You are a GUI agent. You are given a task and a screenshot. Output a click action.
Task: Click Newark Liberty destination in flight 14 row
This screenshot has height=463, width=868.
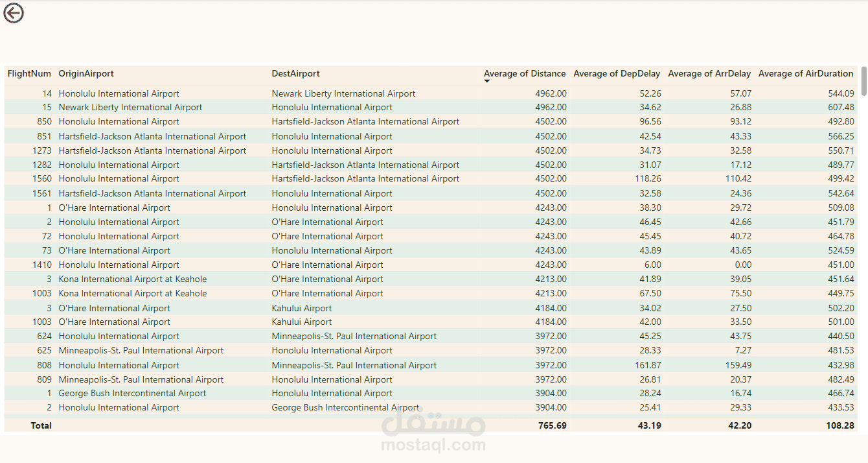(343, 93)
